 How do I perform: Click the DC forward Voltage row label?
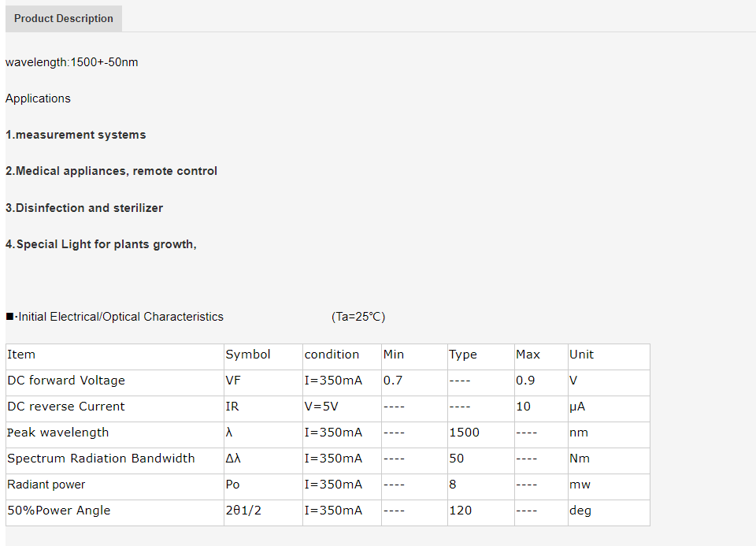coord(66,381)
